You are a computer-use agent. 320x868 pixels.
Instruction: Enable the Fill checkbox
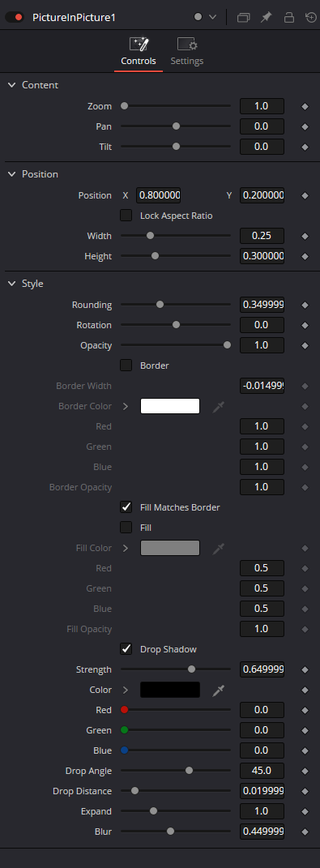coord(126,528)
